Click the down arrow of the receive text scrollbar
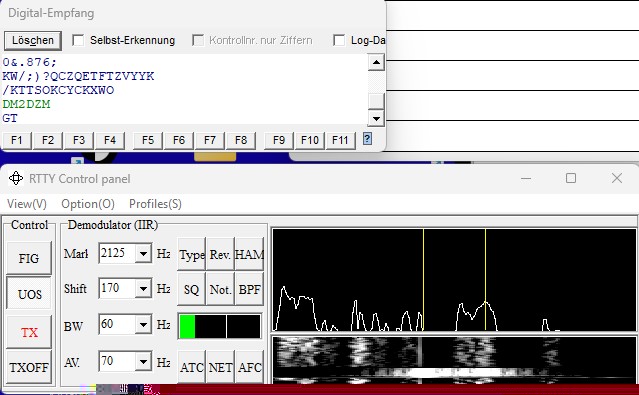The width and height of the screenshot is (639, 395). coord(376,119)
